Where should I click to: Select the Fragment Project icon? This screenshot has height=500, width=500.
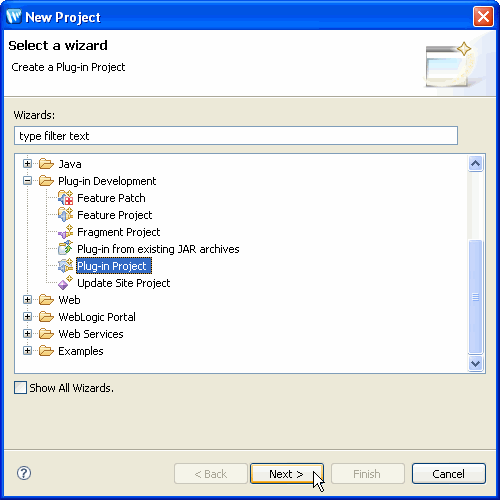pyautogui.click(x=65, y=232)
